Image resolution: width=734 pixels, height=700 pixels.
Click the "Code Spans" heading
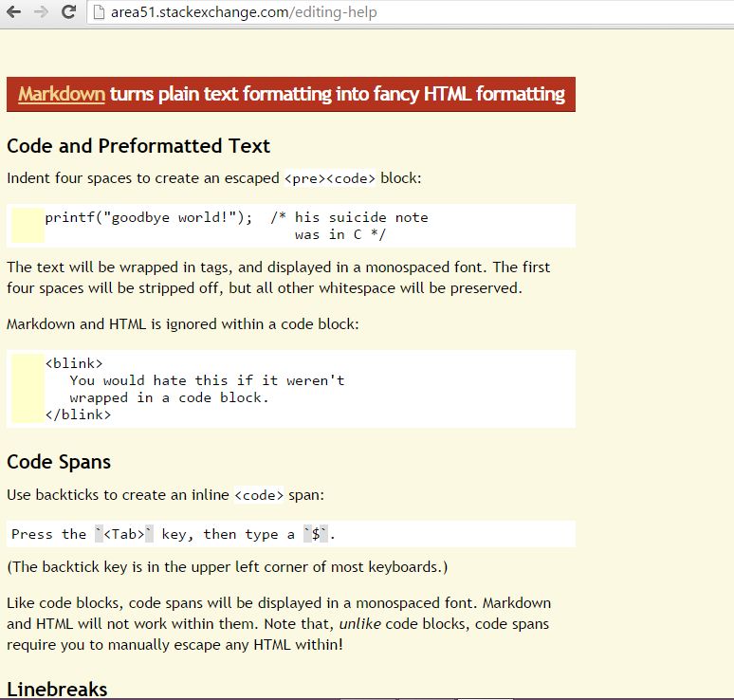coord(59,462)
